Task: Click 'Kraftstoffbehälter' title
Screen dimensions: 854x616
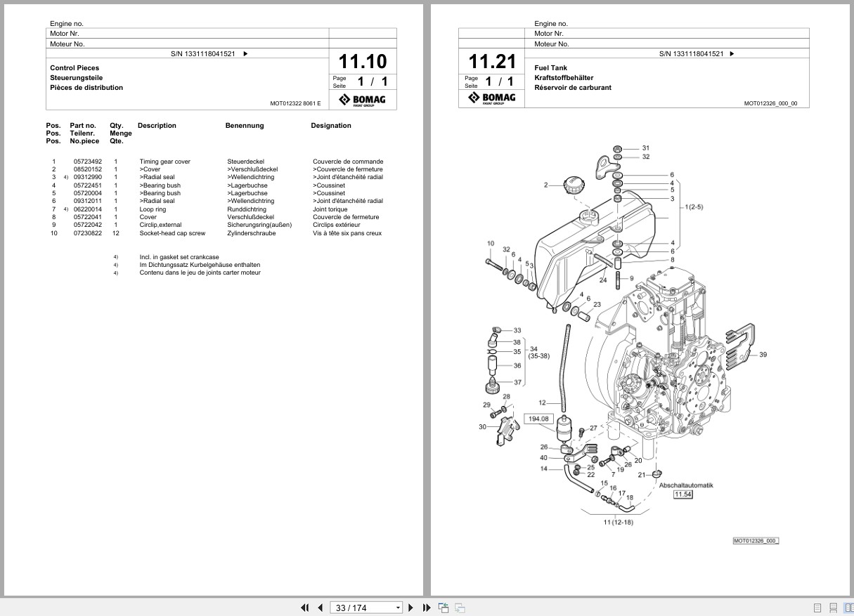Action: click(x=564, y=78)
